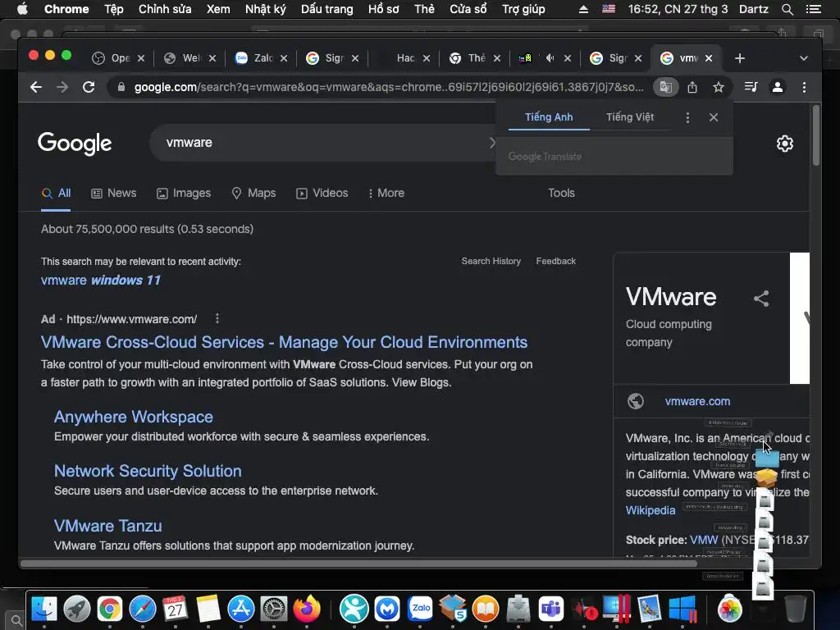Open the VMware Tanzu link

[x=107, y=526]
